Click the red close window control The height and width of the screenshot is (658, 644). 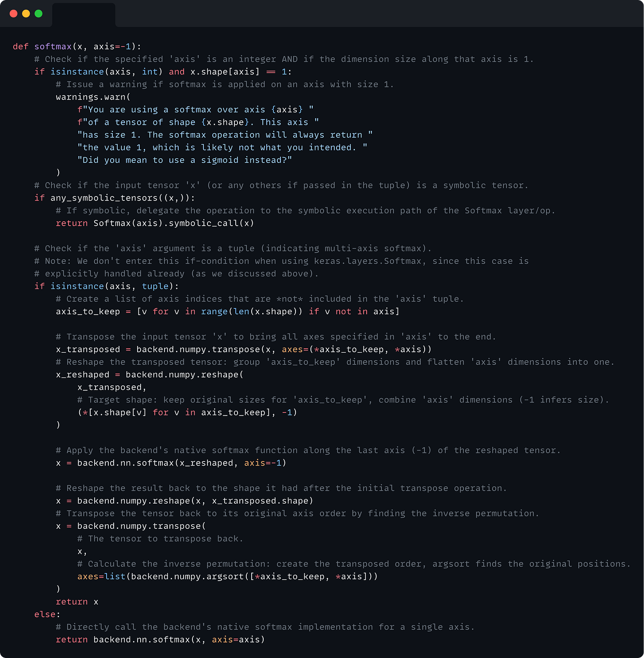coord(14,14)
